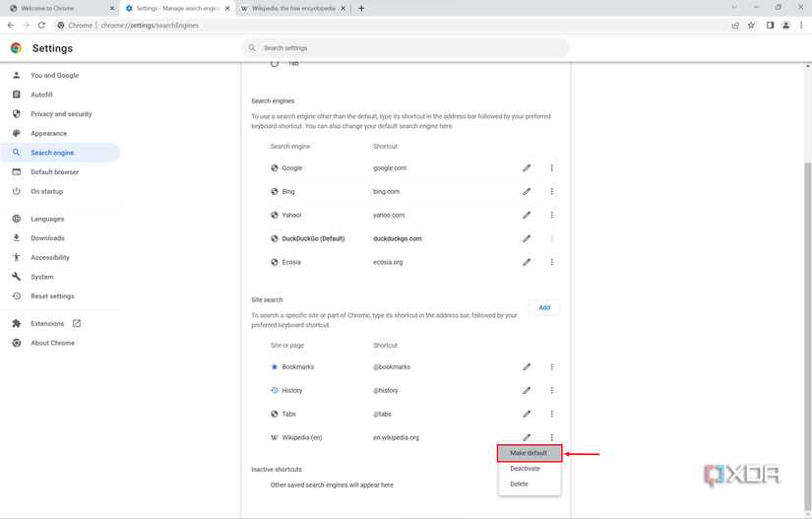Click the magnifier icon in Search settings
This screenshot has height=519, width=812.
pos(252,47)
